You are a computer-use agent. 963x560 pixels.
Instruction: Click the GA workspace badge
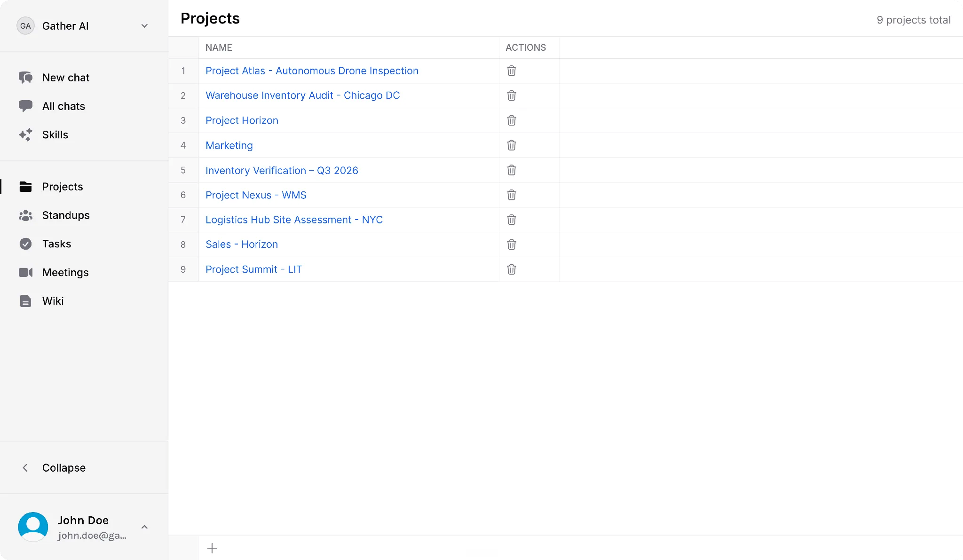pyautogui.click(x=25, y=26)
